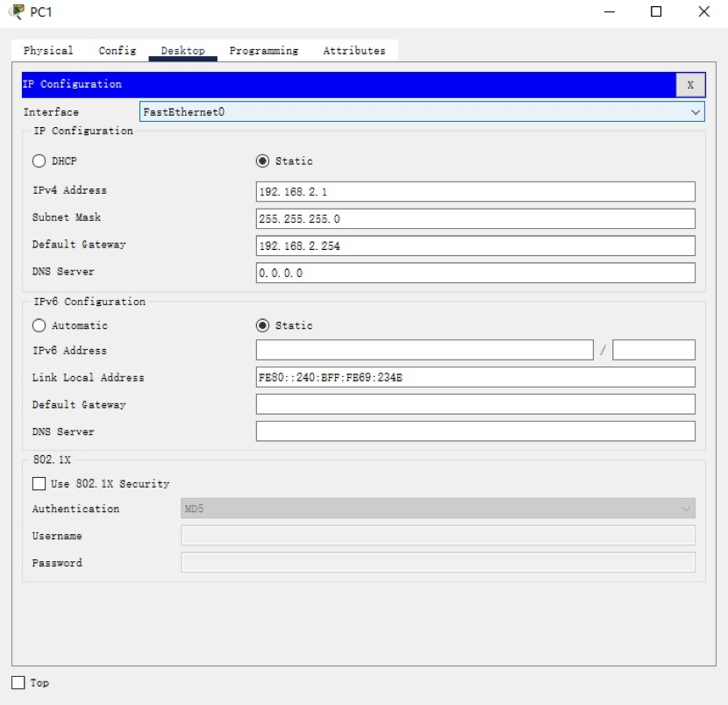Click the DNS Server 0.0.0.0 field

pos(475,274)
